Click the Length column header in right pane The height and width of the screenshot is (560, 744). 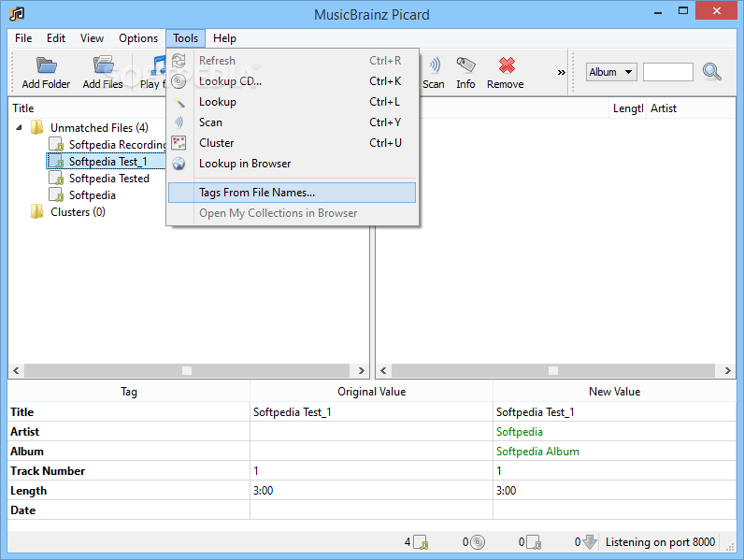coord(628,108)
